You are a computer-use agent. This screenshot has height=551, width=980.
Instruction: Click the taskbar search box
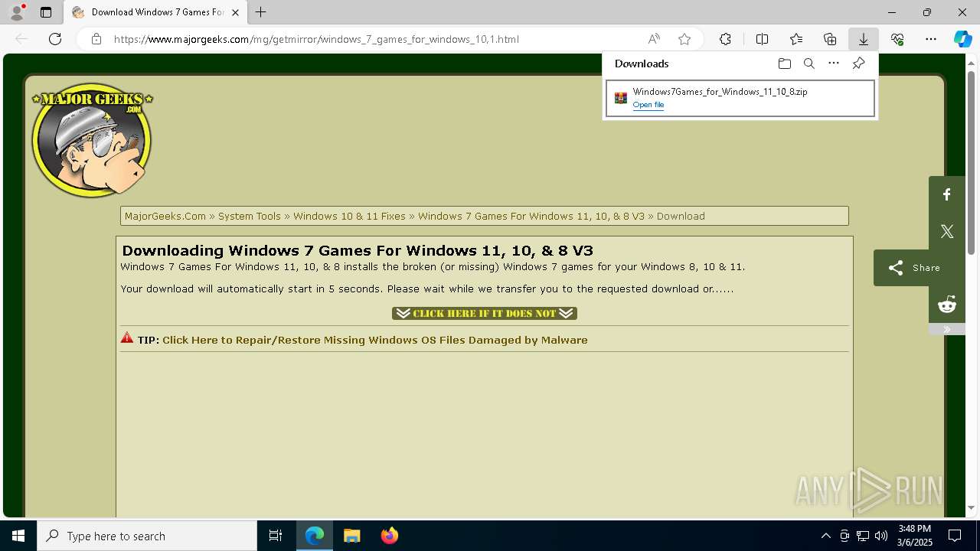click(147, 536)
